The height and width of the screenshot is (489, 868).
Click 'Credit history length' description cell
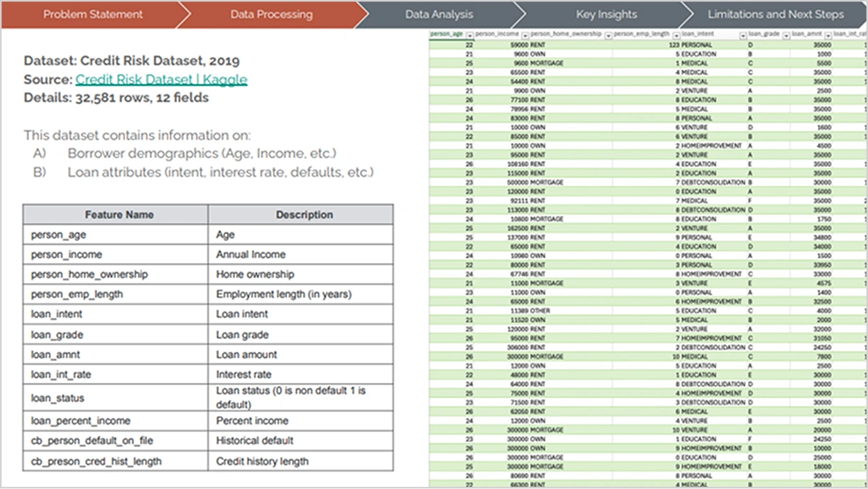pos(301,461)
